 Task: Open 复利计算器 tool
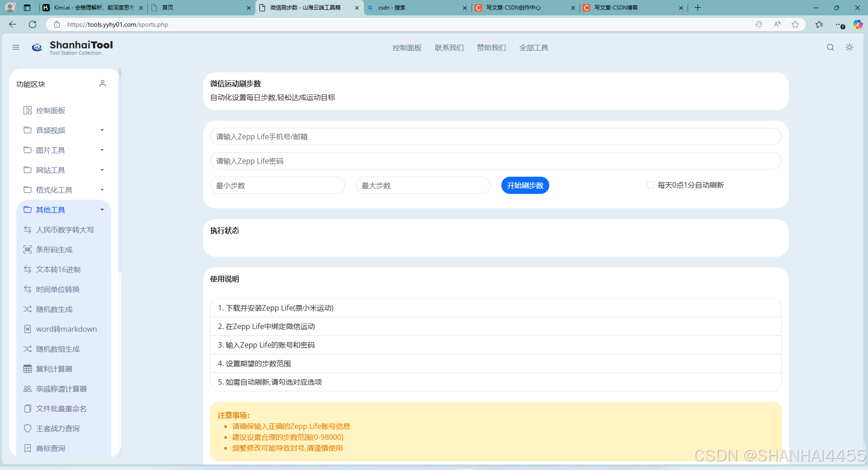[64, 369]
